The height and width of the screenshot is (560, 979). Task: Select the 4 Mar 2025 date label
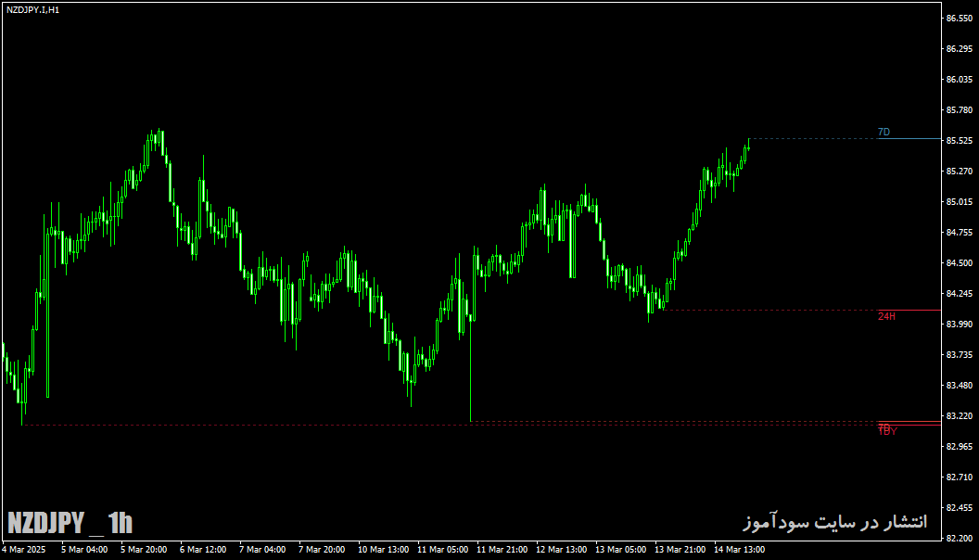point(24,550)
